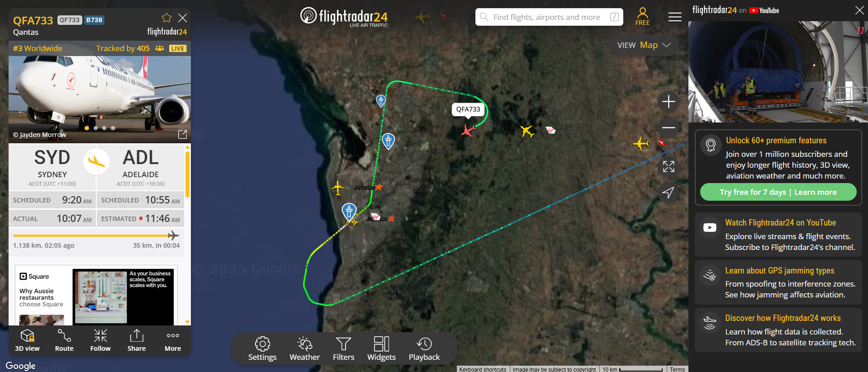The height and width of the screenshot is (372, 868).
Task: Zoom out on the map
Action: click(x=669, y=127)
